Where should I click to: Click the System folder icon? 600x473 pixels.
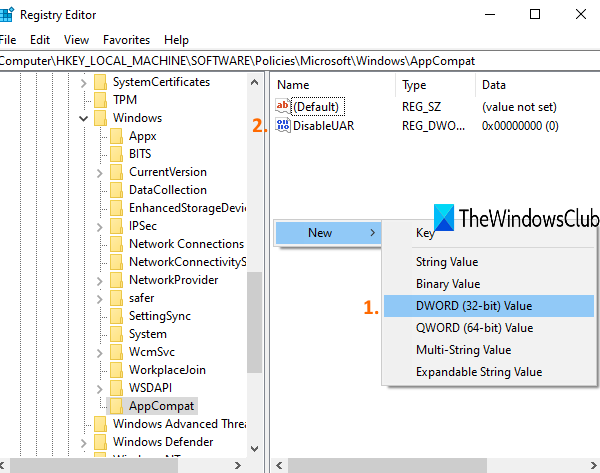click(x=117, y=334)
